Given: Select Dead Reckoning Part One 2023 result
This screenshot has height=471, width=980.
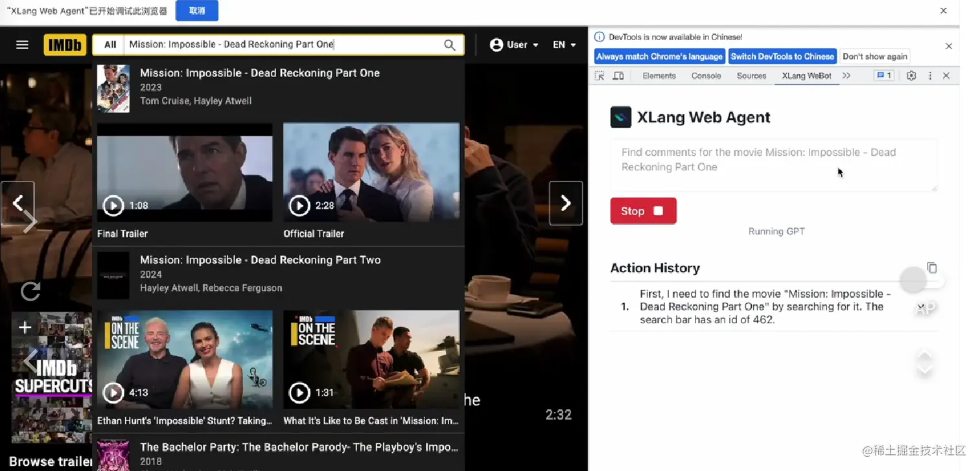Looking at the screenshot, I should 279,89.
